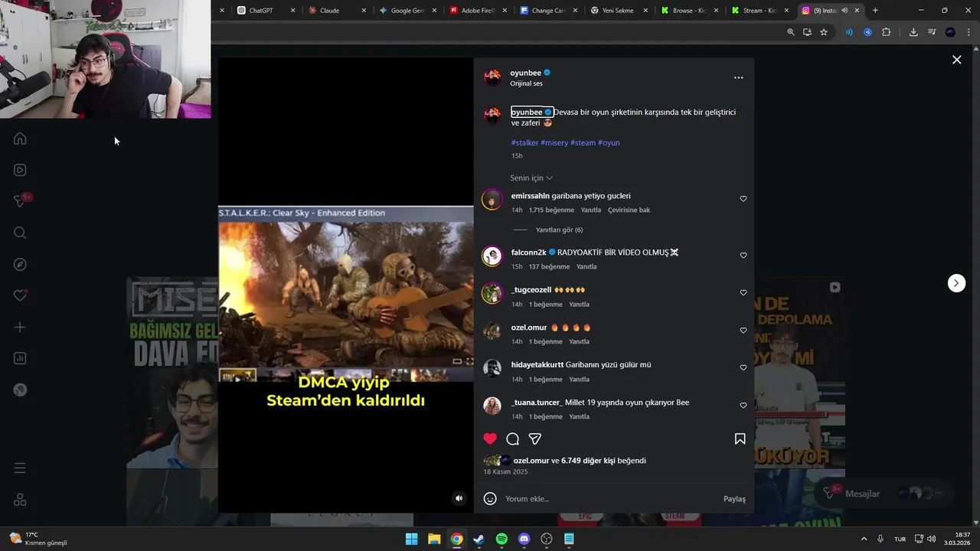Bookmark this page with the star icon
This screenshot has width=980, height=551.
click(x=824, y=32)
